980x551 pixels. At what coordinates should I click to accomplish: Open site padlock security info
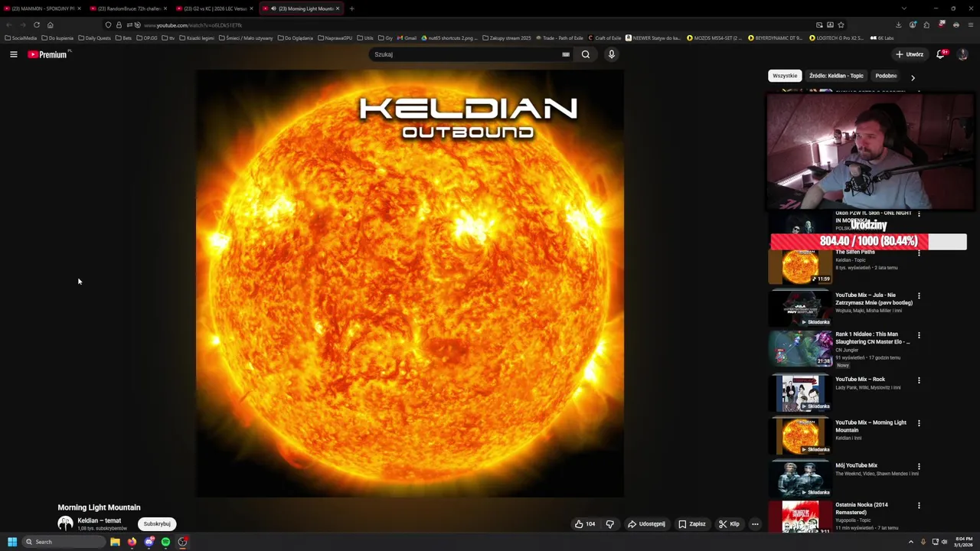tap(119, 25)
